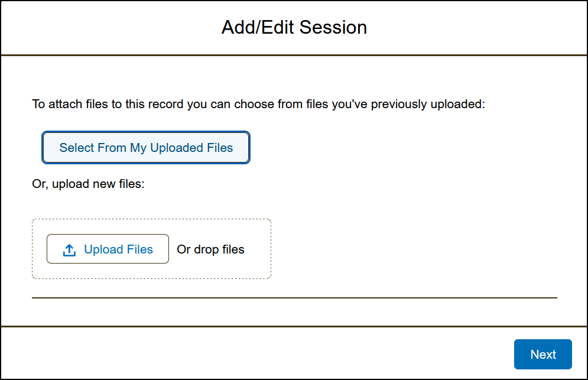Screen dimensions: 588x380
Task: Click the upload arrow icon
Action: pos(69,250)
